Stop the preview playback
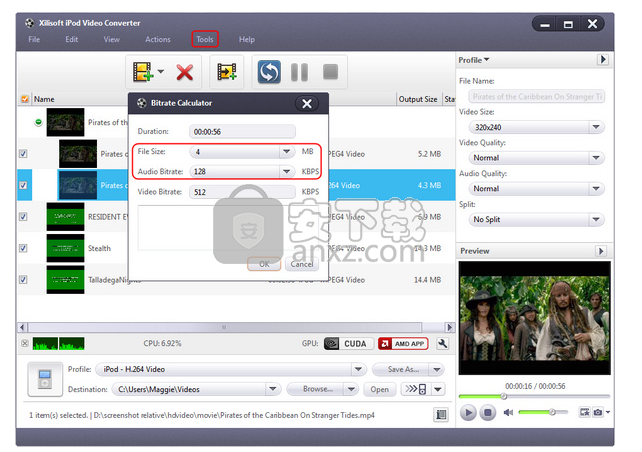The height and width of the screenshot is (452, 642). pos(488,412)
